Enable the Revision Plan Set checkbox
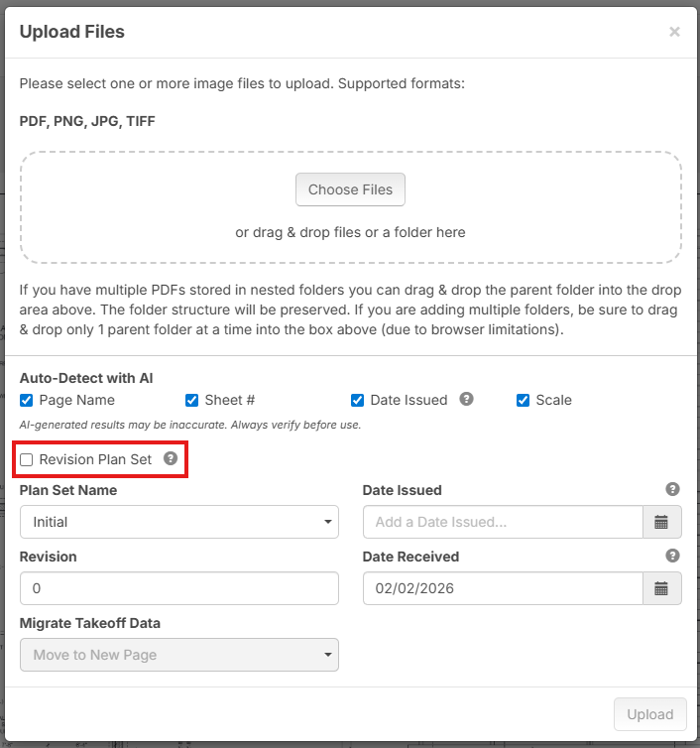Viewport: 700px width, 748px height. click(27, 460)
